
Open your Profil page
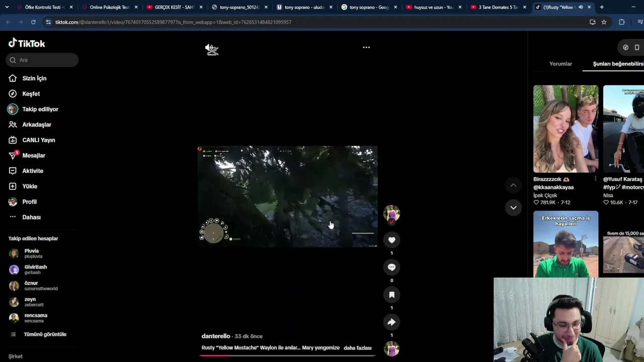pyautogui.click(x=29, y=202)
